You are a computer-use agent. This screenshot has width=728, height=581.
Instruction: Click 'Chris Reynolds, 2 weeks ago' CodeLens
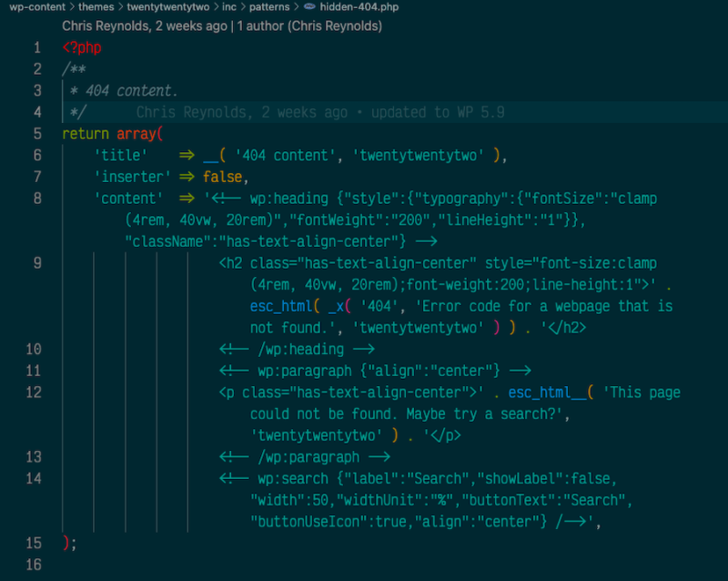[x=144, y=26]
